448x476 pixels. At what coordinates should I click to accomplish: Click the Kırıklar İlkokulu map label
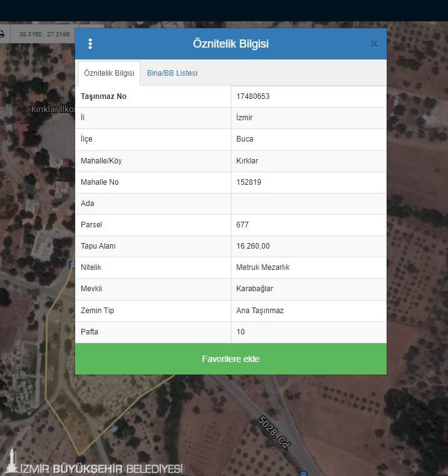pyautogui.click(x=53, y=110)
